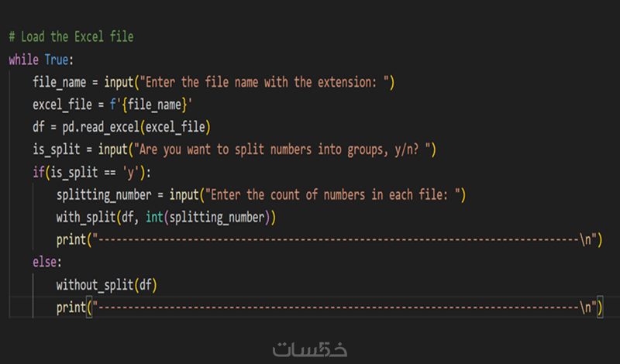
Task: Click the with_split function call
Action: pyautogui.click(x=85, y=218)
